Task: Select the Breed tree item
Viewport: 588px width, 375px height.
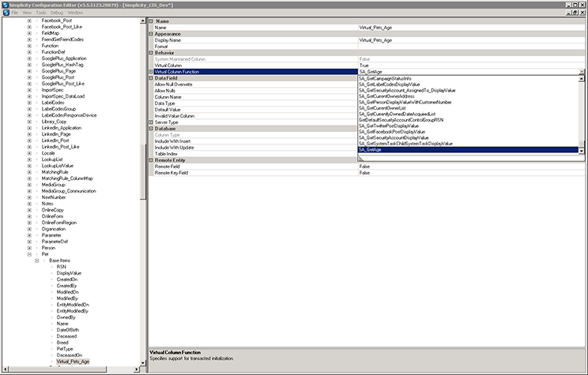Action: pyautogui.click(x=62, y=343)
